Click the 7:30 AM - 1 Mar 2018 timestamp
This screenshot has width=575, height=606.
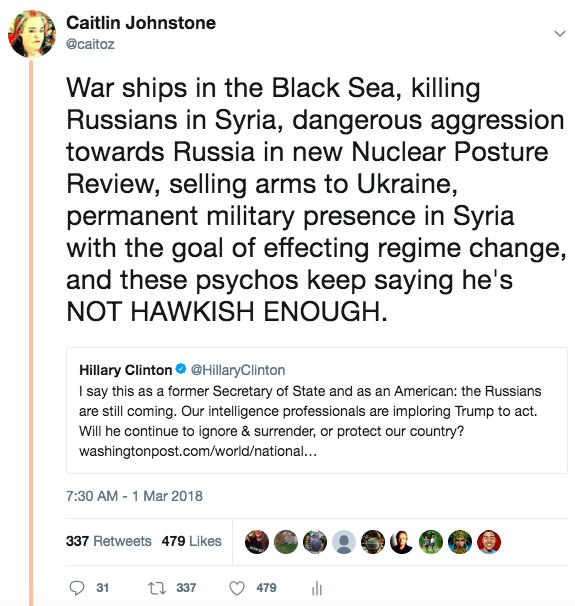[x=134, y=496]
